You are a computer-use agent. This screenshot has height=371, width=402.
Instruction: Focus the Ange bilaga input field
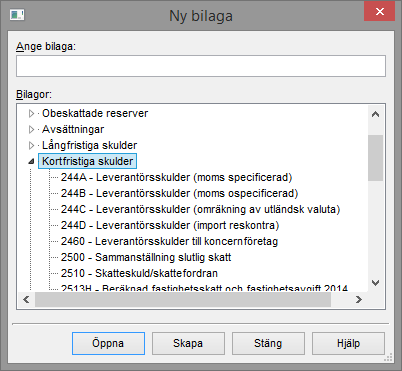tap(201, 66)
